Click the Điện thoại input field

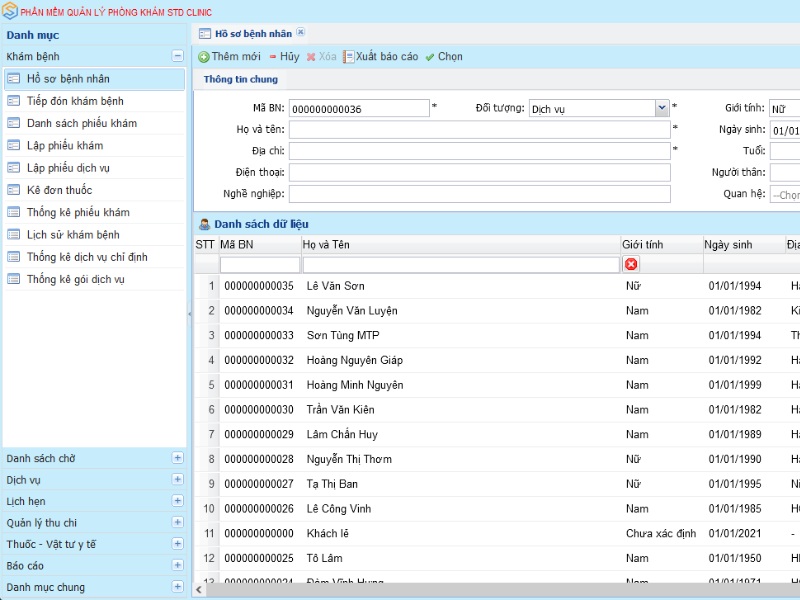point(480,172)
